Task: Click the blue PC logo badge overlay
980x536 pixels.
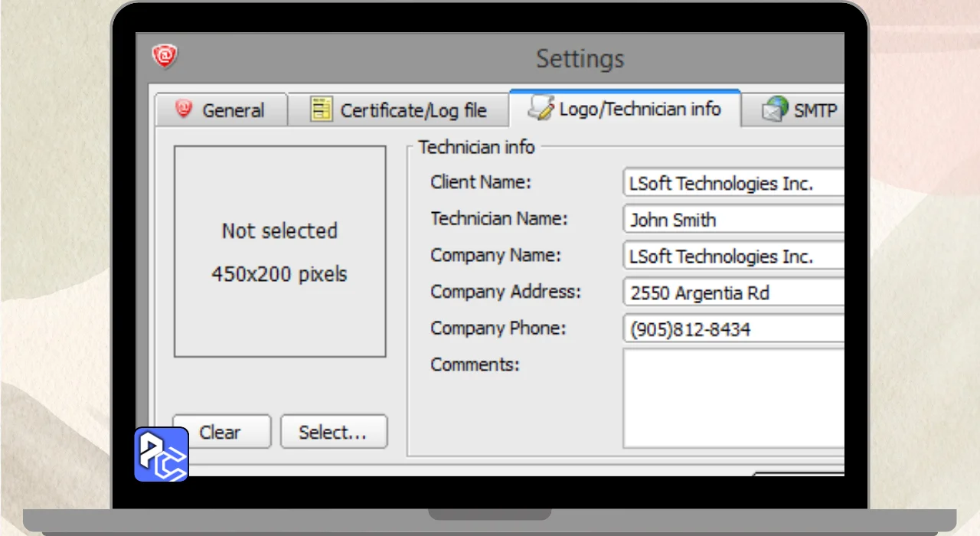Action: tap(162, 454)
